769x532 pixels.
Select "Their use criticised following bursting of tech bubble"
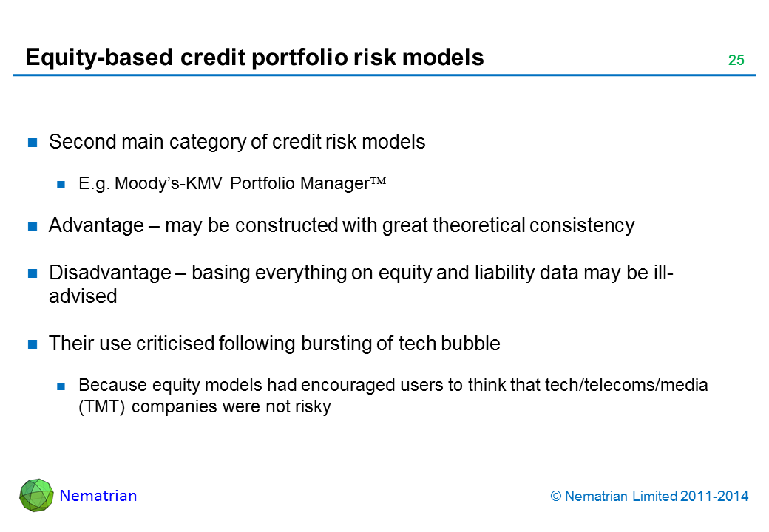[274, 344]
